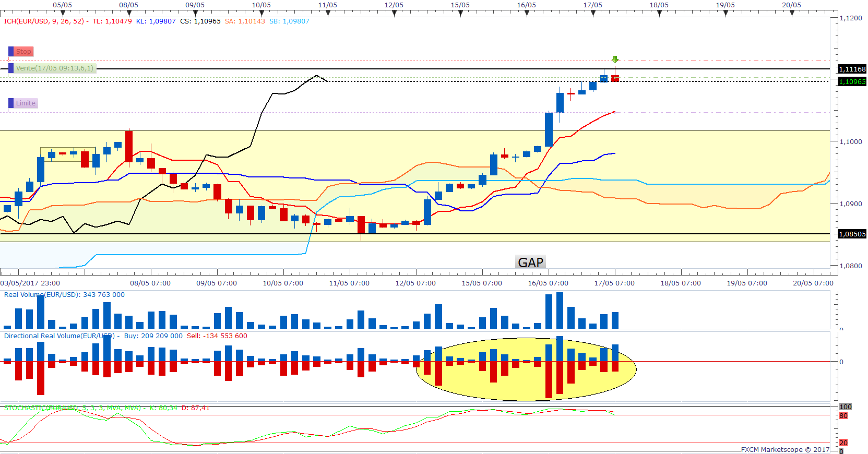
Task: Click the CS: 1,10965 Ichimoku value
Action: [200, 21]
